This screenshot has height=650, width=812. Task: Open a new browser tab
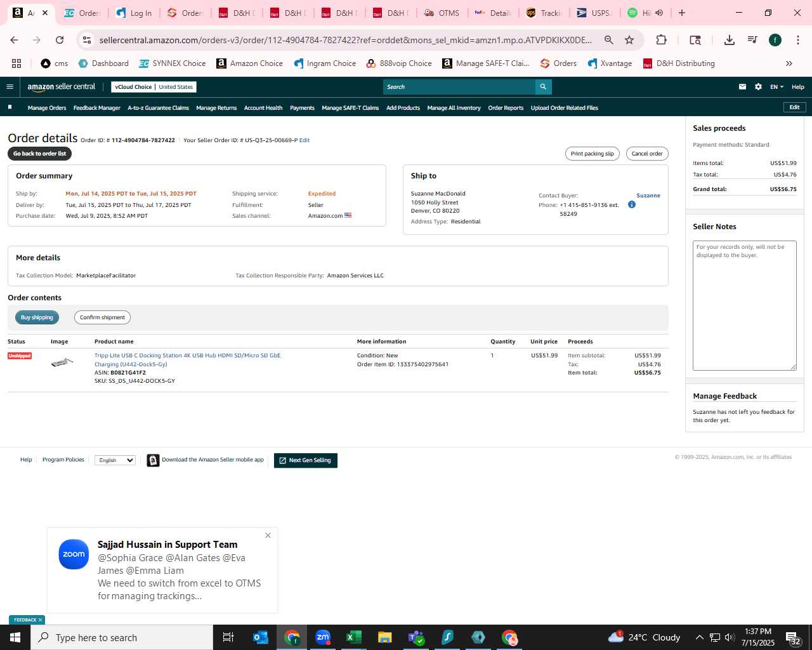682,13
